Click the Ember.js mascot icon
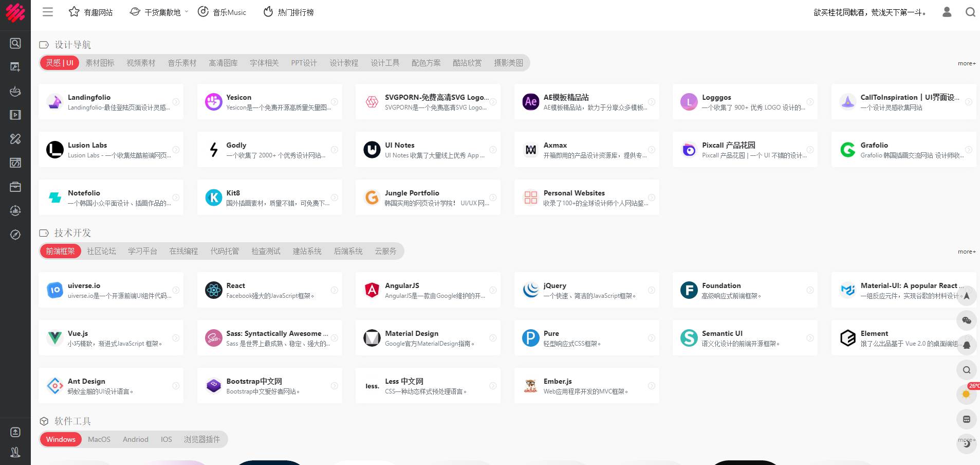 [530, 386]
